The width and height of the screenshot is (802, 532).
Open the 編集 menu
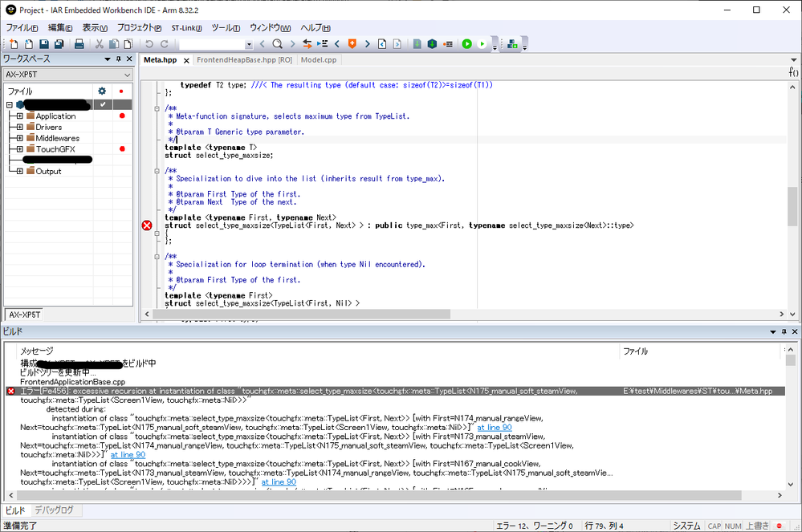(x=60, y=27)
